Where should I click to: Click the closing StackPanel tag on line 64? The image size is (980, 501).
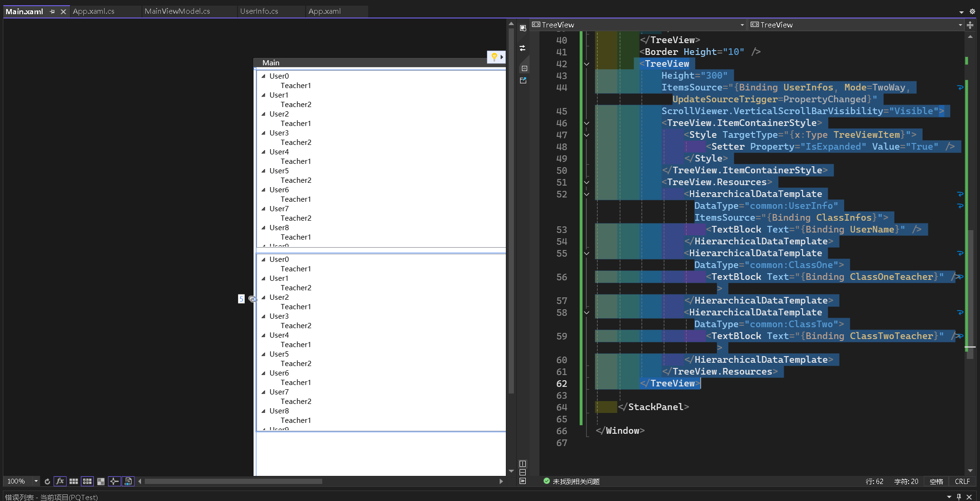653,407
